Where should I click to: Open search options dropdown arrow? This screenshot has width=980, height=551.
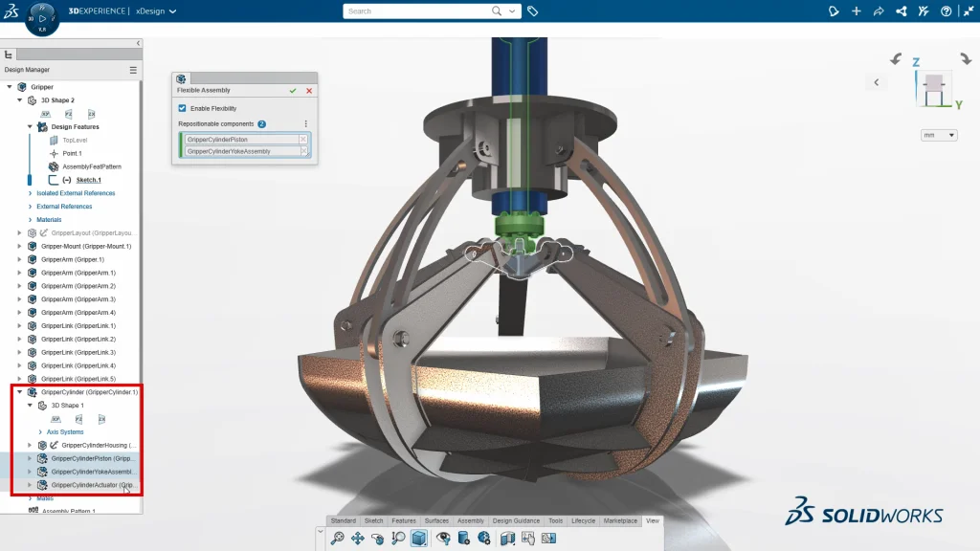pos(512,11)
